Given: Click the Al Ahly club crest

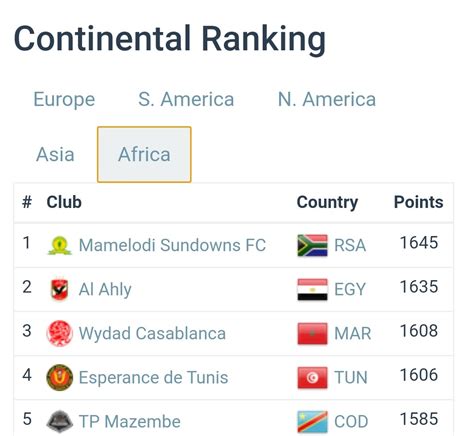Looking at the screenshot, I should [x=59, y=289].
